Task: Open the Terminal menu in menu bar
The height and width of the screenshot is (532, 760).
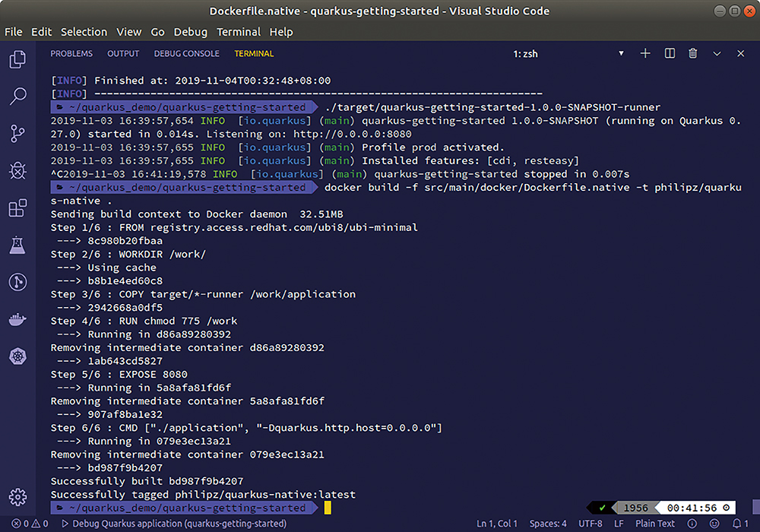Action: (x=239, y=32)
